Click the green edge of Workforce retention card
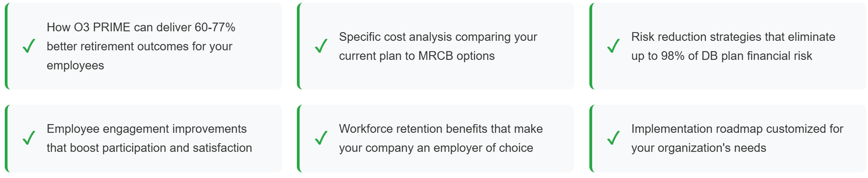 tap(299, 138)
